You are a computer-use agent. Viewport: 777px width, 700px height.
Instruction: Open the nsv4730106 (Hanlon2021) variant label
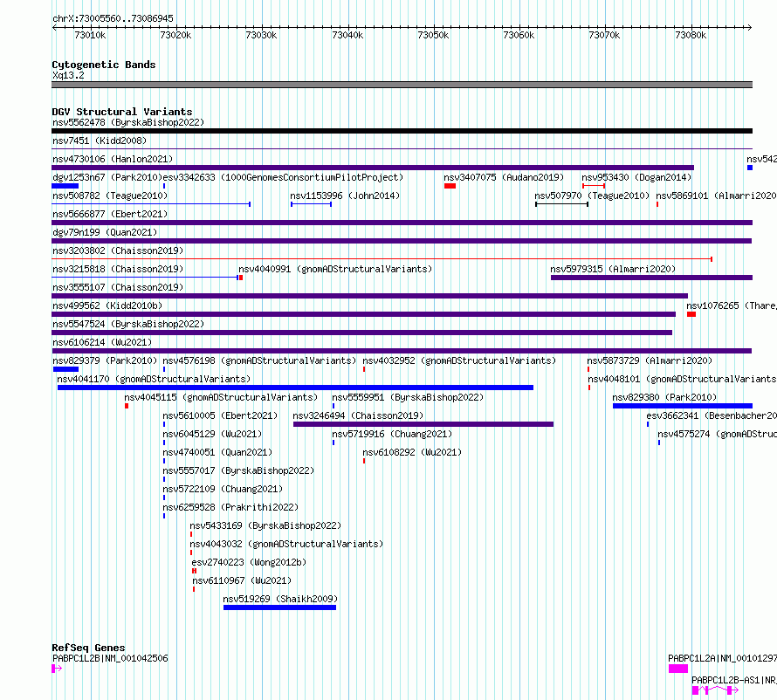pos(113,159)
